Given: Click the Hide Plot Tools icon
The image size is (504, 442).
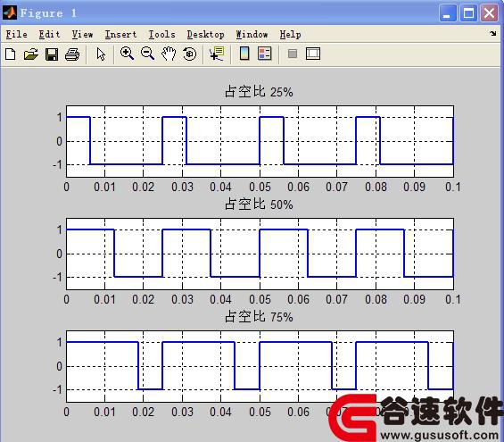Looking at the screenshot, I should point(293,54).
